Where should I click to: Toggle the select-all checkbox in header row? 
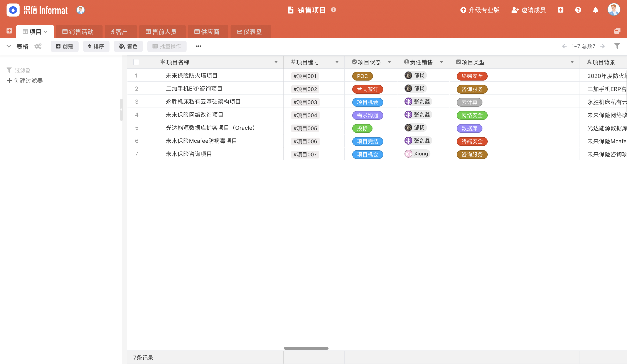(x=136, y=62)
